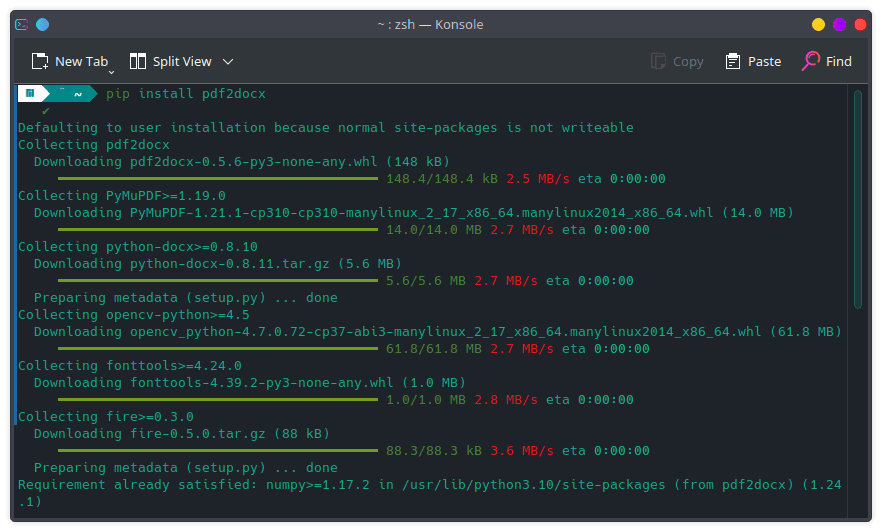Click 'Downloading pdf2docx-0.5.6-py3-none-any.whl' line
This screenshot has height=532, width=882.
coord(242,161)
